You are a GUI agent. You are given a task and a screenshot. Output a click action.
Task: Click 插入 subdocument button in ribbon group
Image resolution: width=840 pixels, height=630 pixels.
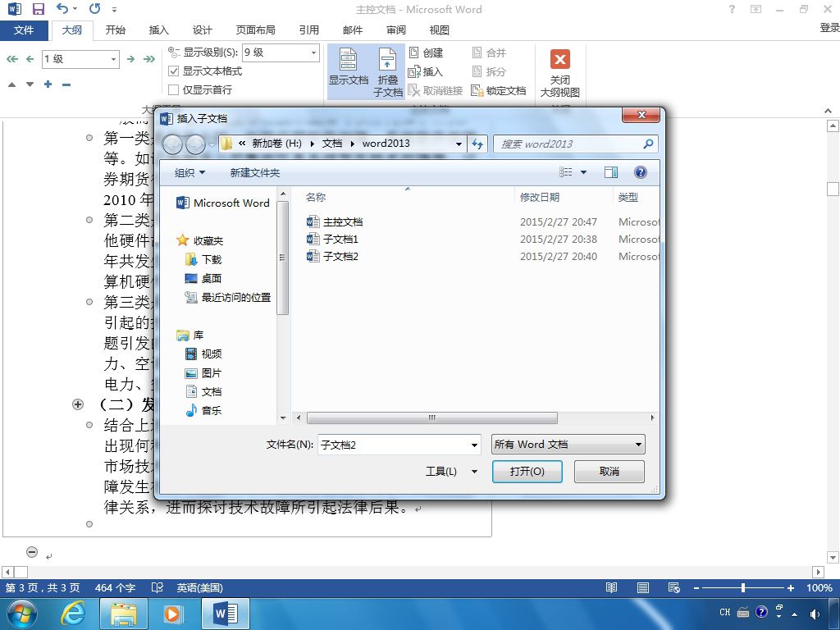426,71
